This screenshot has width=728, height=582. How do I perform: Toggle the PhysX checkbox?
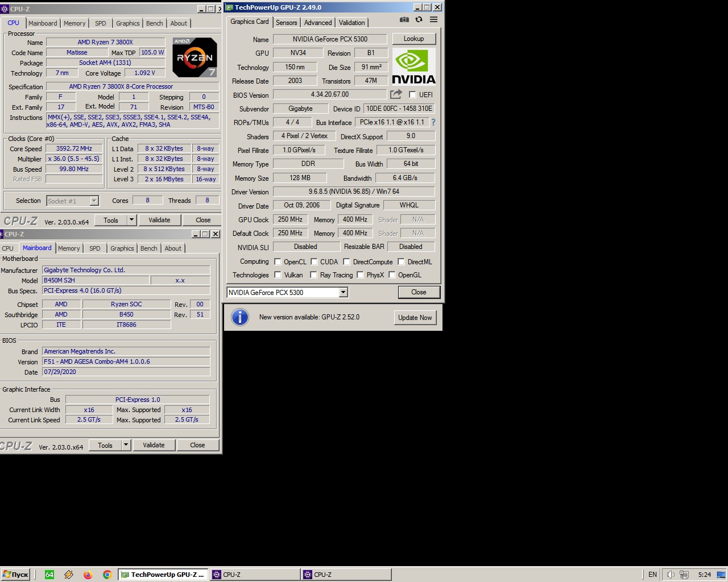[x=360, y=275]
